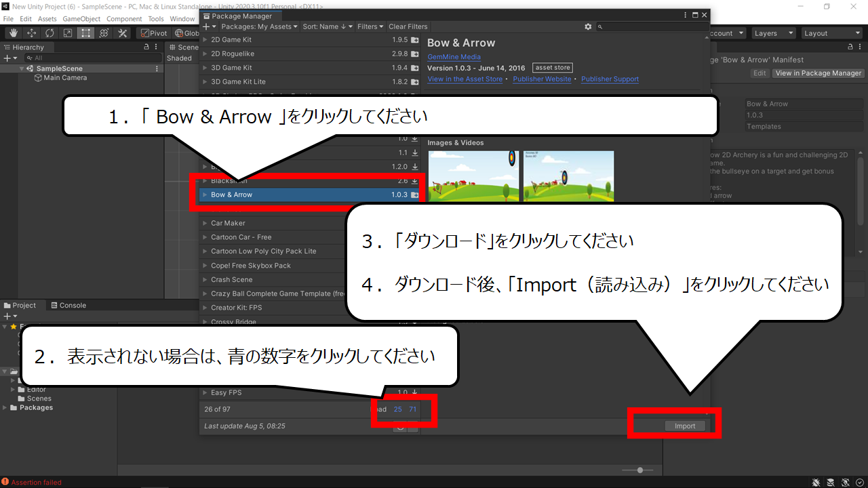
Task: Open SampleScene row options menu
Action: (x=157, y=68)
